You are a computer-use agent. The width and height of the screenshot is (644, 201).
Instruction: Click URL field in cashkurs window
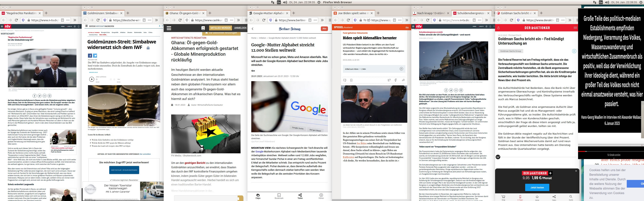point(209,20)
